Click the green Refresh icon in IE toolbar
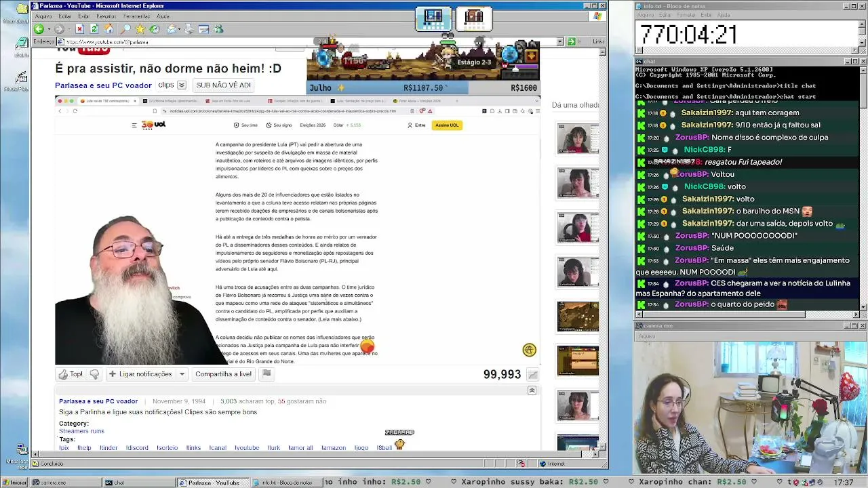868x488 pixels. [94, 29]
